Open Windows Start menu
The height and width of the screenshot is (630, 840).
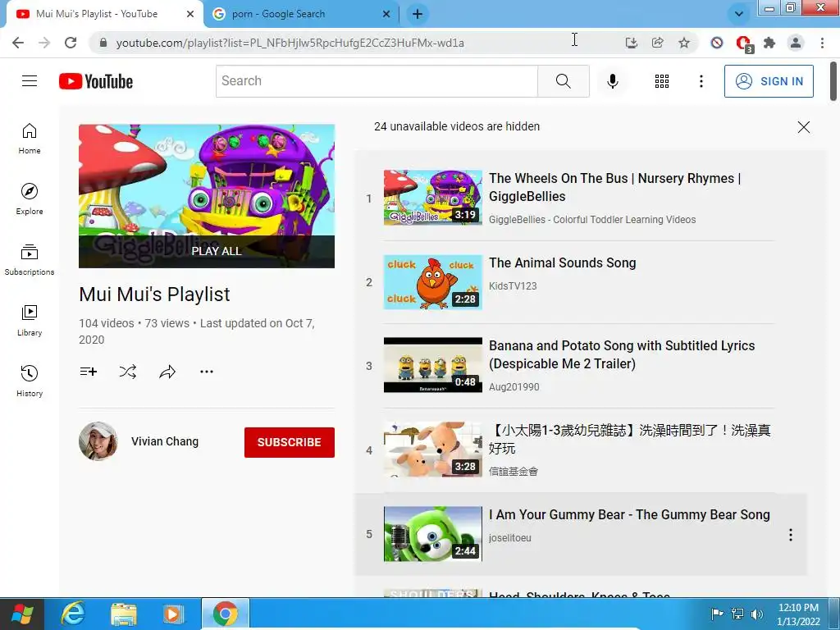[x=21, y=614]
